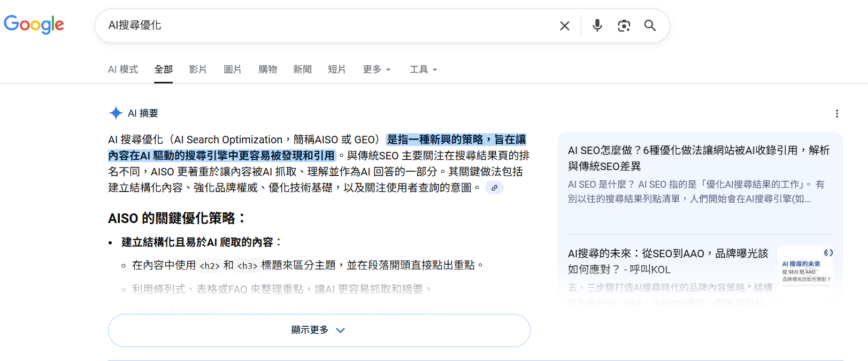Go to the 新聞 tab
Image resolution: width=868 pixels, height=361 pixels.
tap(302, 70)
